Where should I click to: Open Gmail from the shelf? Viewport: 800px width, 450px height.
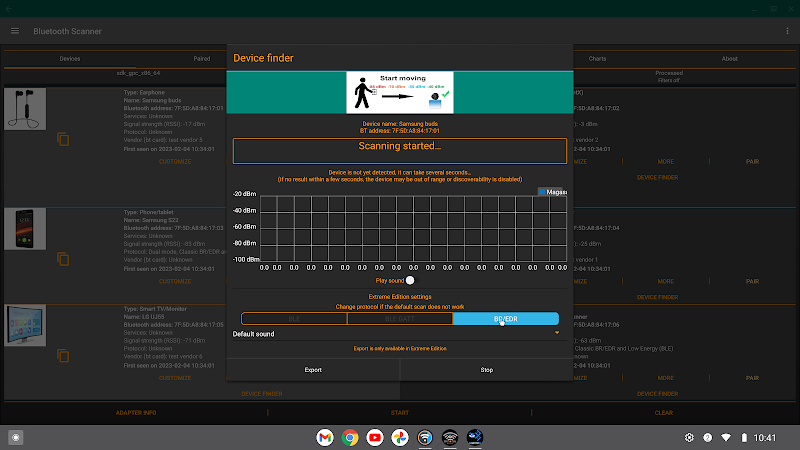[x=325, y=437]
